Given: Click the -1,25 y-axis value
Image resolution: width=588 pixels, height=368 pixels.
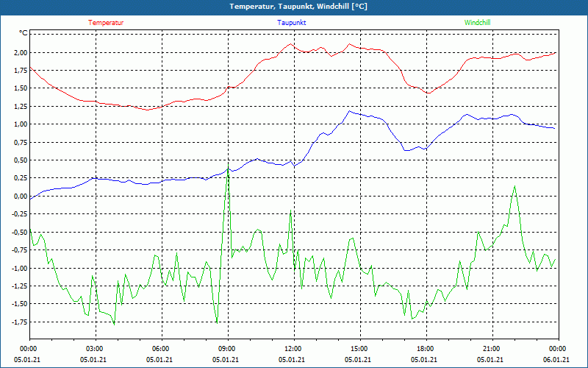Looking at the screenshot, I should tap(20, 286).
